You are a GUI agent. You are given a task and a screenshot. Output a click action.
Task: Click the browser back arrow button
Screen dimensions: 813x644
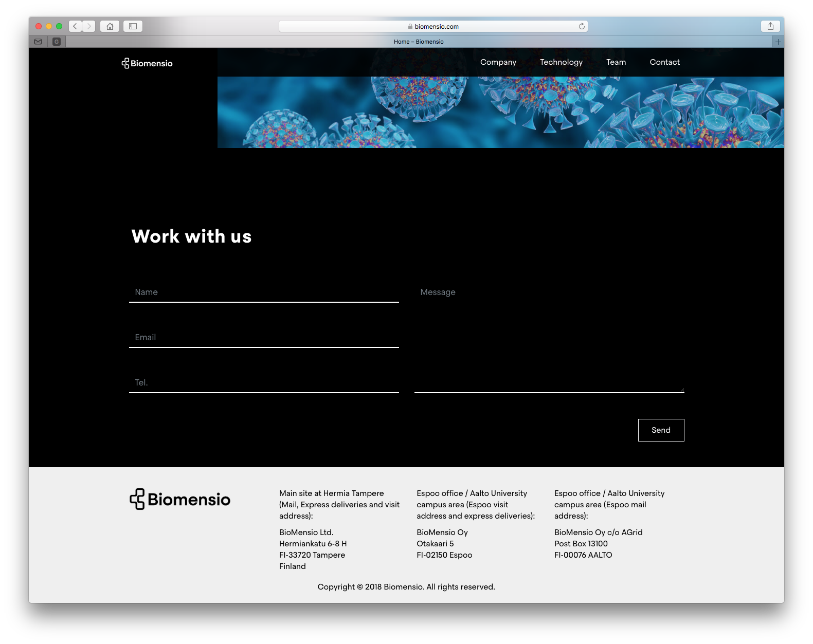[x=75, y=26]
